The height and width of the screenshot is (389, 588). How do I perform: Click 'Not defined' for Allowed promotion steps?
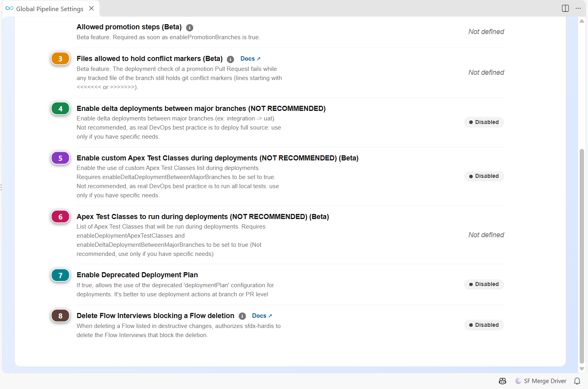tap(486, 32)
